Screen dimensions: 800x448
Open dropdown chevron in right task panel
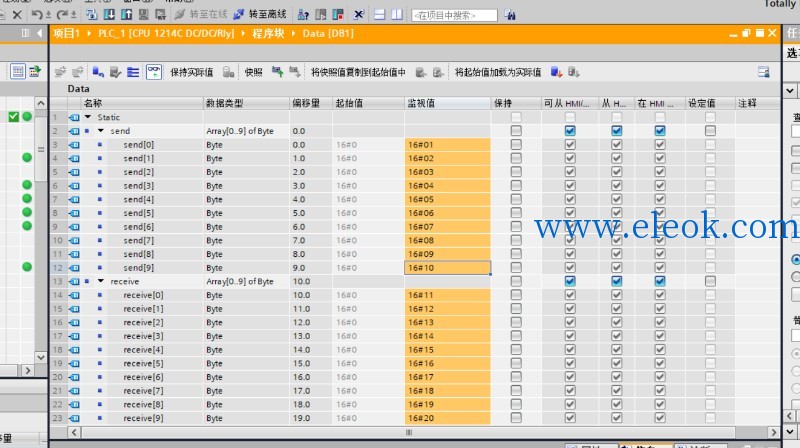790,91
